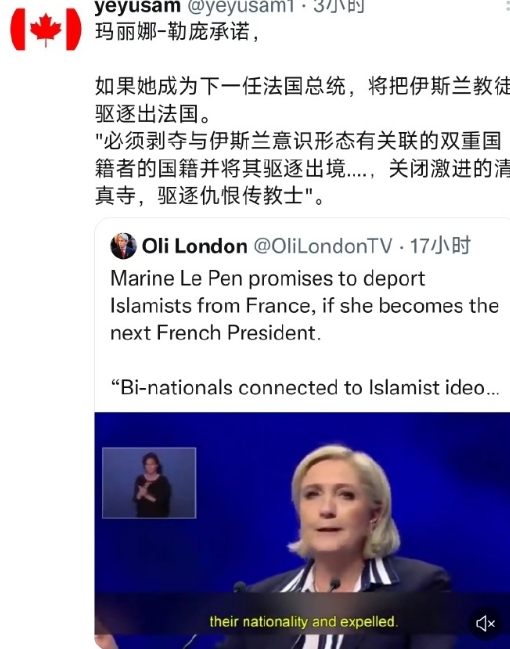Open the Chinese tweet text starting 玛丽娜-勒庞承诺
Screen dimensions: 510x649
177,32
